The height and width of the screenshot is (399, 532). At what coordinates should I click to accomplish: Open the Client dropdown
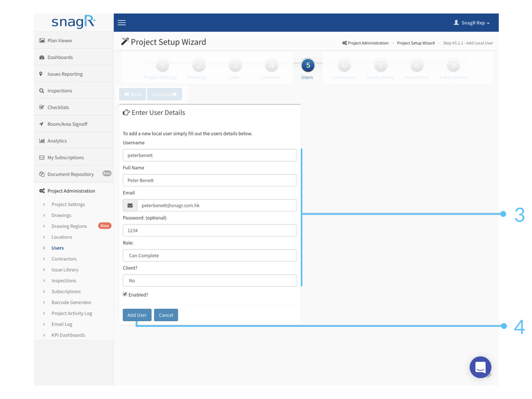pos(210,281)
